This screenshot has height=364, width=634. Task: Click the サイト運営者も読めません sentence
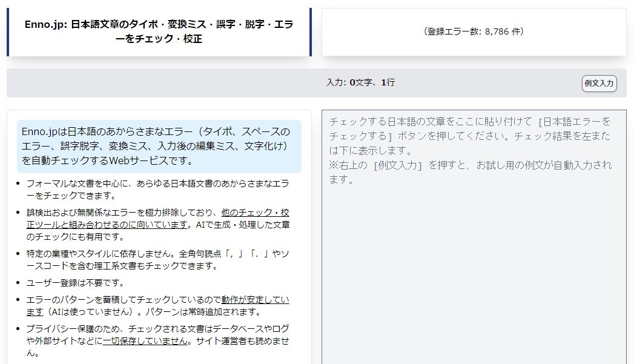point(157,346)
